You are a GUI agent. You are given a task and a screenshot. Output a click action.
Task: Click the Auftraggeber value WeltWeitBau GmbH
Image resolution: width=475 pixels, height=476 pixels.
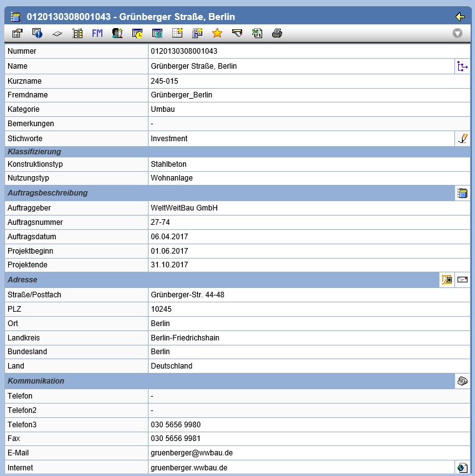tap(184, 208)
